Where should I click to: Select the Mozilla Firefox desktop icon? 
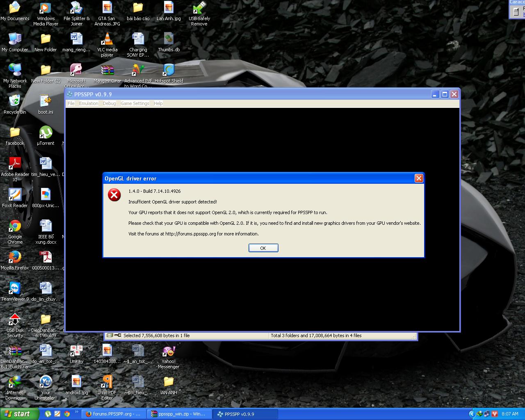[15, 258]
